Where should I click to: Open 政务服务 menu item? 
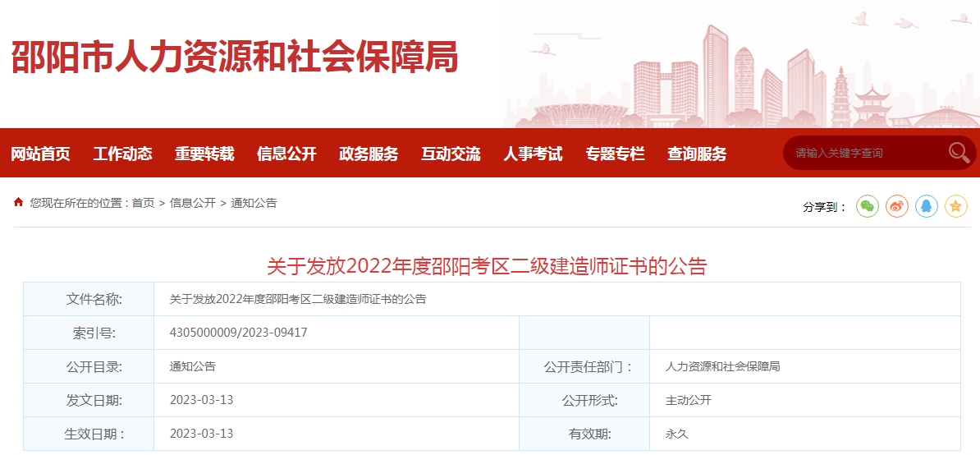[x=369, y=153]
